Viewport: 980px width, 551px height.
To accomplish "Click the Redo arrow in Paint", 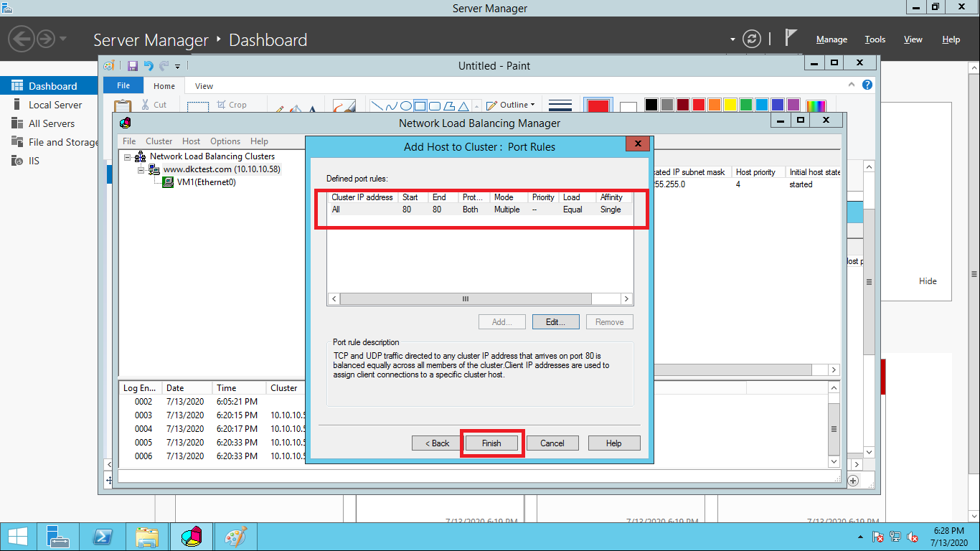I will tap(164, 66).
